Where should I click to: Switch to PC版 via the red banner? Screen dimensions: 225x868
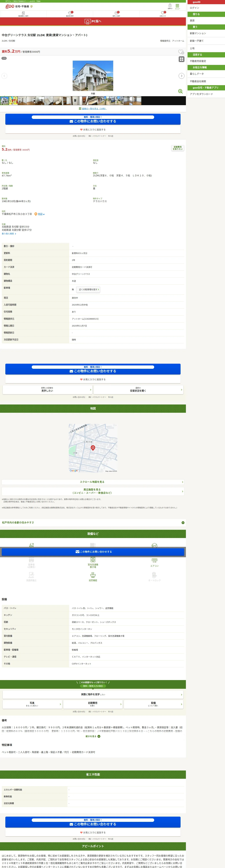(93, 21)
